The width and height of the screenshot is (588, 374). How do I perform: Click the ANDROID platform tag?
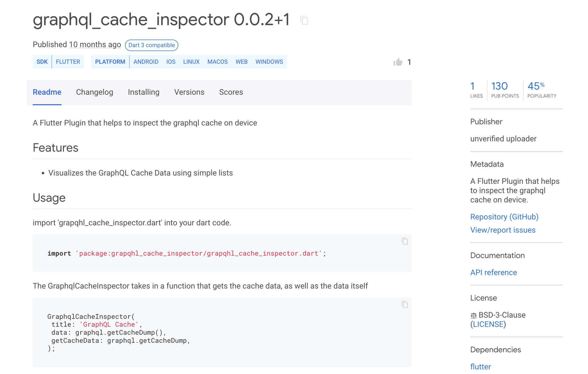click(146, 62)
